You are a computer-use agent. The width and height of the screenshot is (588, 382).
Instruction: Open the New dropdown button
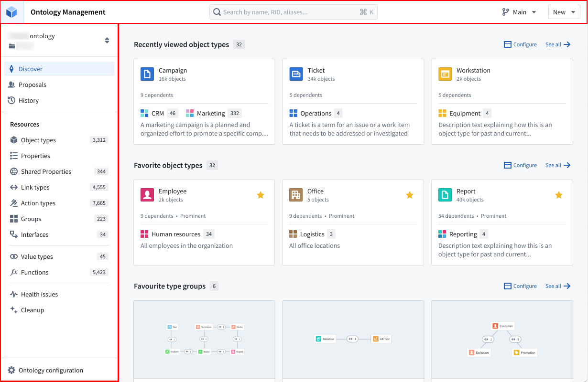coord(564,12)
